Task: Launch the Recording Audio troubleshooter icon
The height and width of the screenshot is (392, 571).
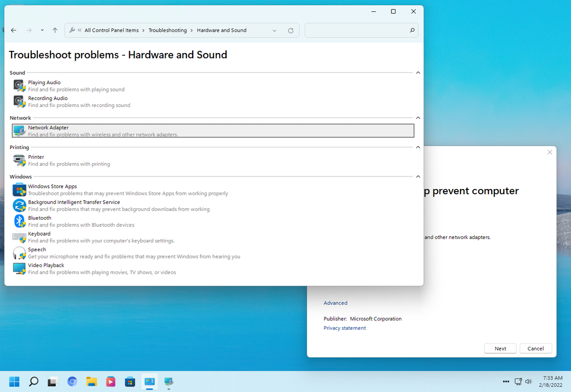Action: [x=19, y=102]
